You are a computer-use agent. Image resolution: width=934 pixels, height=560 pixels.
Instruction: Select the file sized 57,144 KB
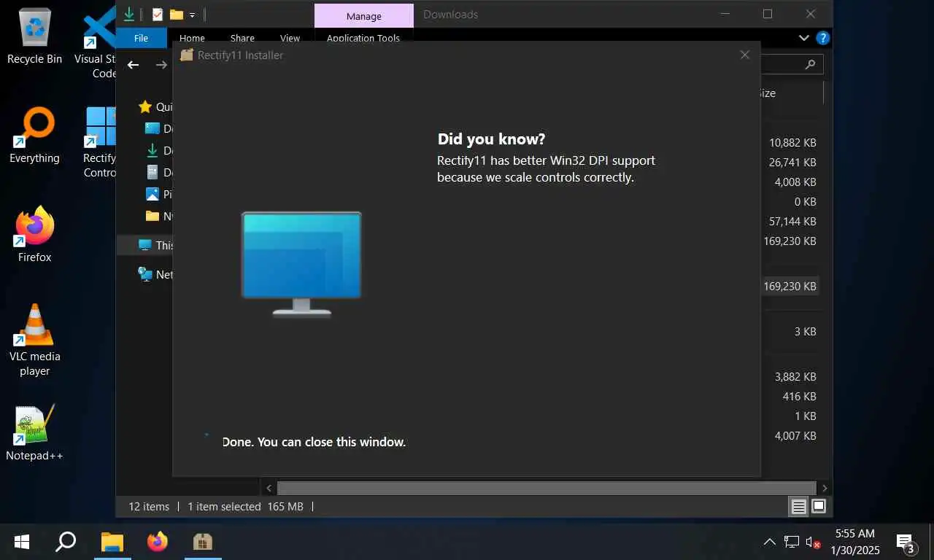tap(792, 222)
